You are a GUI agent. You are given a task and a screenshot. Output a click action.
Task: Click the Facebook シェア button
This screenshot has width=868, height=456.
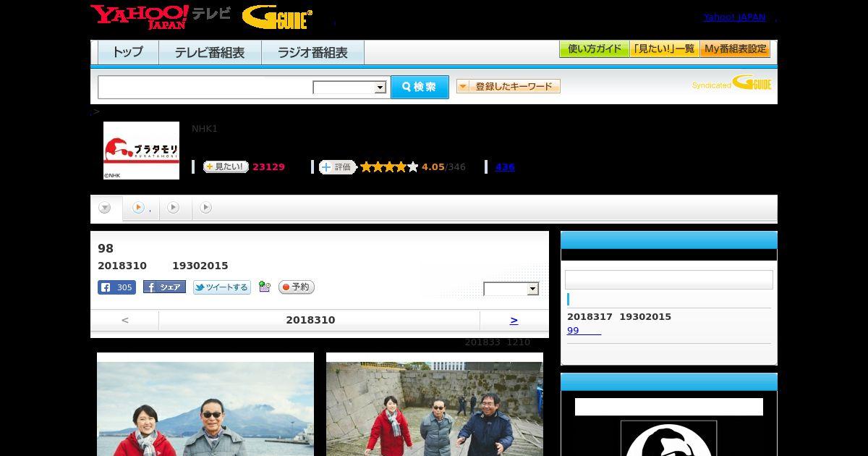pyautogui.click(x=164, y=287)
